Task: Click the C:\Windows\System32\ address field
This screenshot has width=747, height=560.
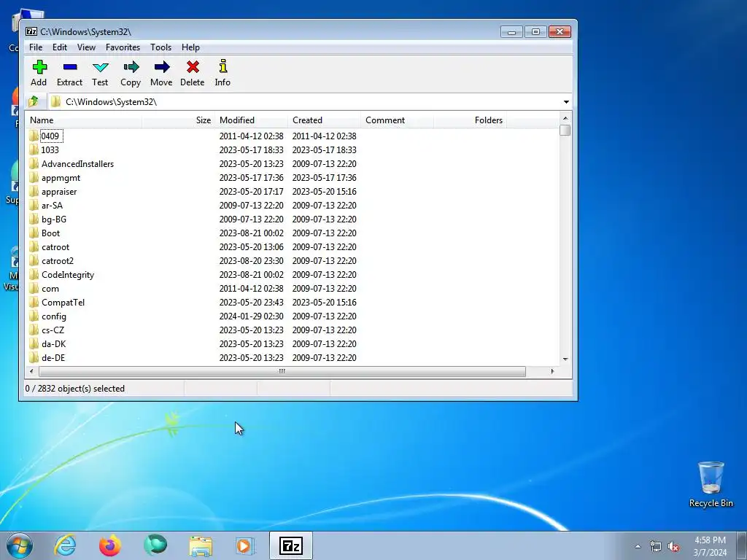Action: click(305, 102)
